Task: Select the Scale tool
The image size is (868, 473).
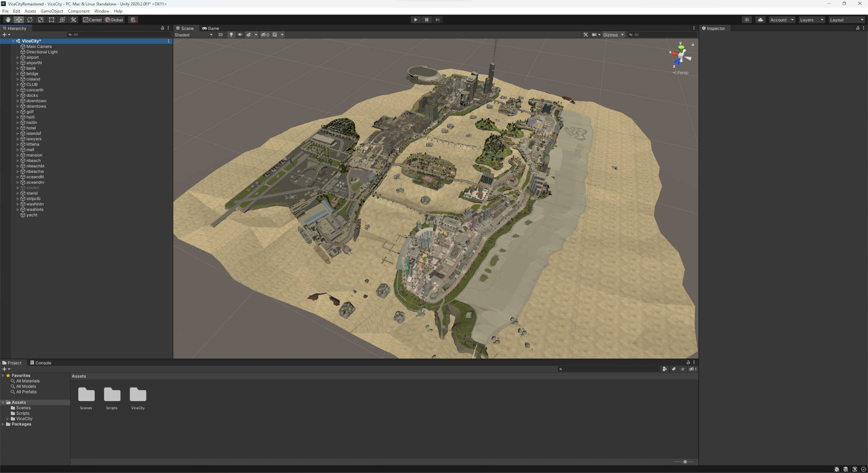Action: (x=41, y=20)
